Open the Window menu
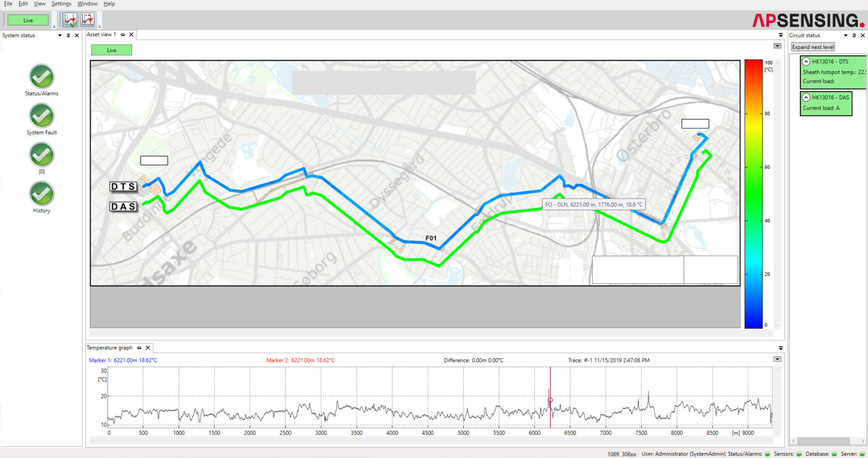The width and height of the screenshot is (868, 458). coord(87,4)
